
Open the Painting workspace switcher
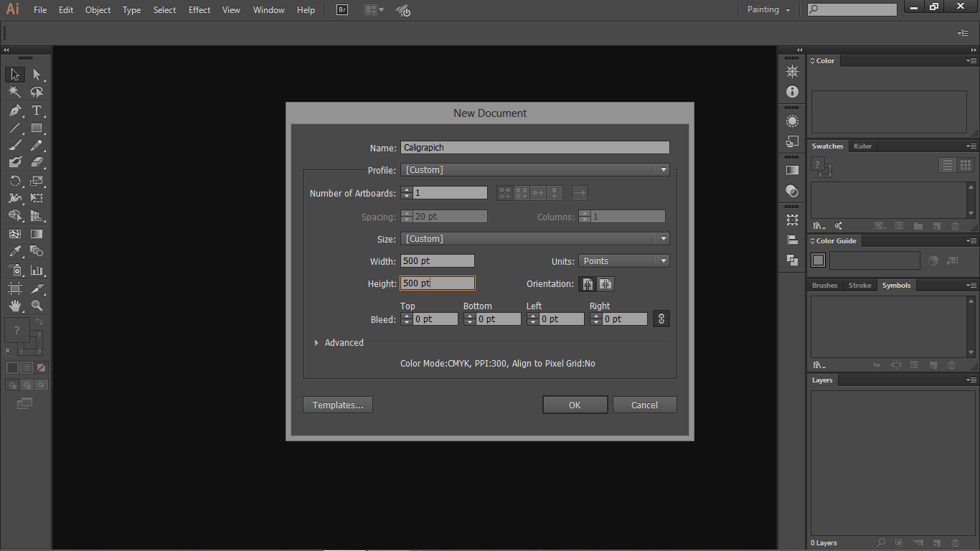(768, 10)
